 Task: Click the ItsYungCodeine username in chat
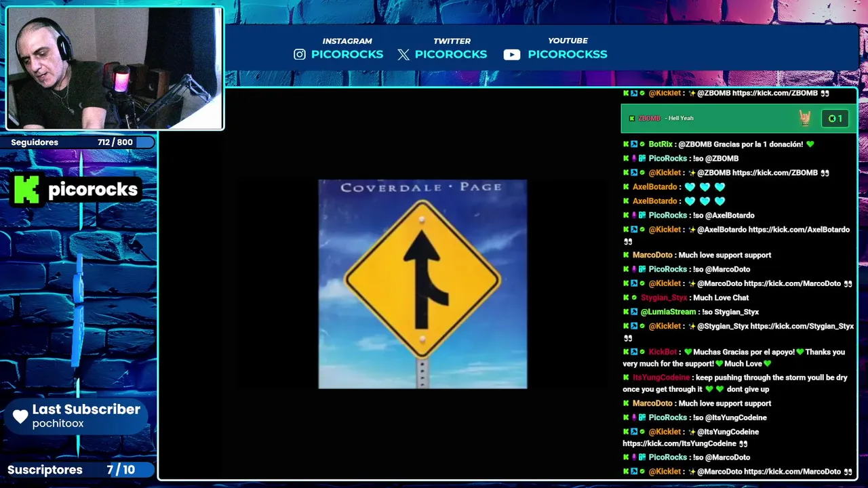tap(661, 378)
